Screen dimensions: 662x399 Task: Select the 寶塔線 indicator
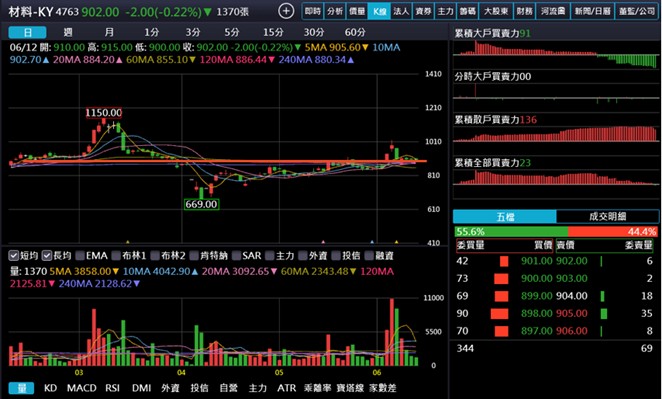tap(350, 388)
